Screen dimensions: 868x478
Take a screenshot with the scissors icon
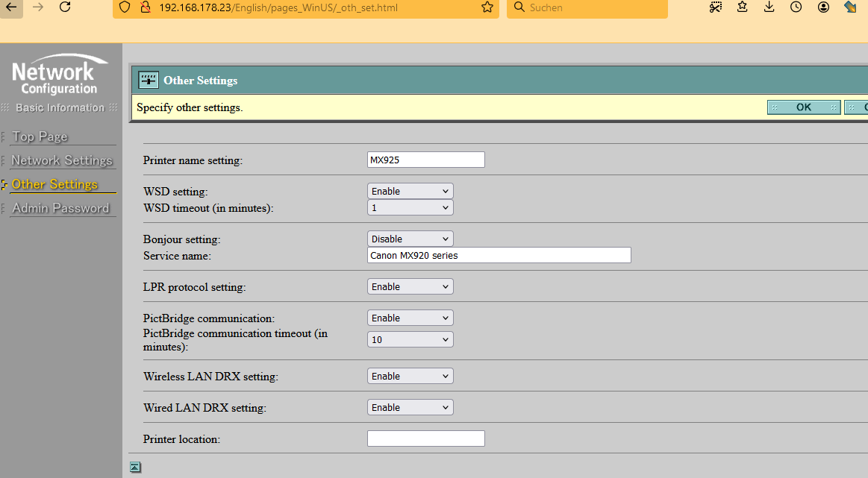point(716,7)
